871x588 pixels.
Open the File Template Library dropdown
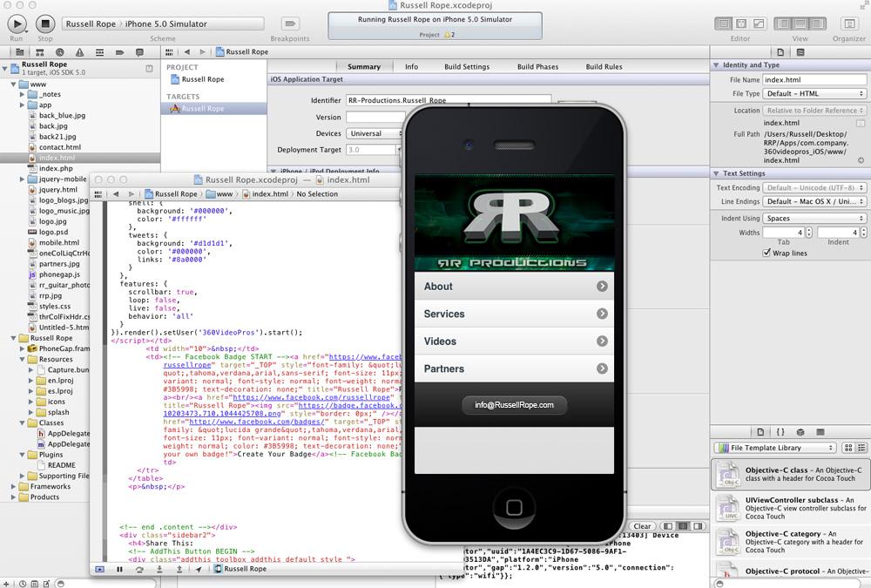click(x=775, y=448)
